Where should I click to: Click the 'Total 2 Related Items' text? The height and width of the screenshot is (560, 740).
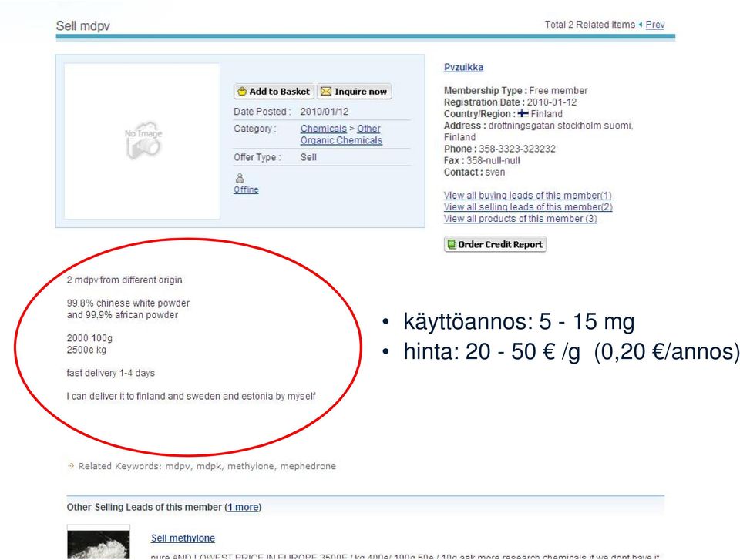(590, 25)
